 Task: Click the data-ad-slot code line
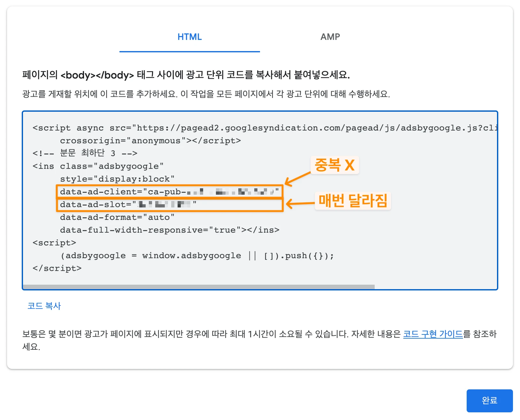(x=128, y=205)
